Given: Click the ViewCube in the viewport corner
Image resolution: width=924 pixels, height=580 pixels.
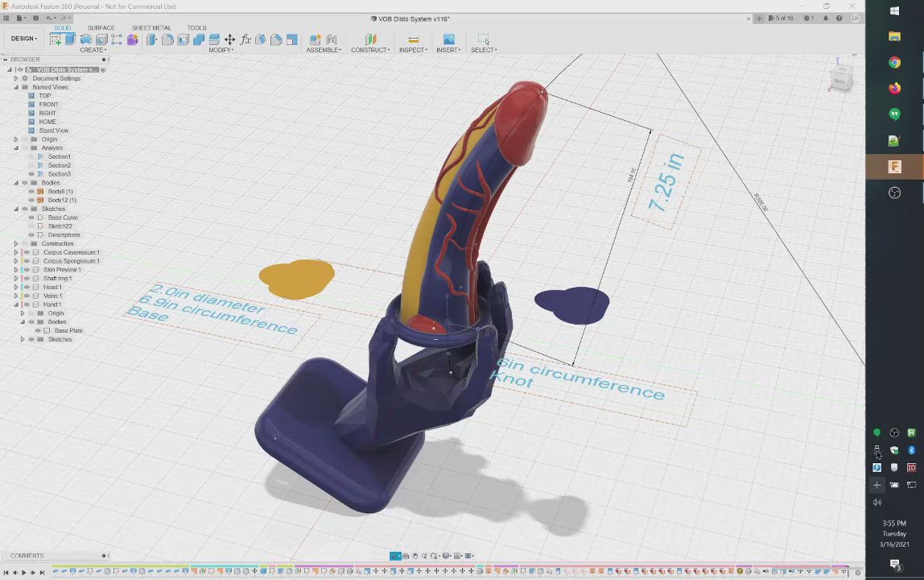Looking at the screenshot, I should (x=840, y=81).
